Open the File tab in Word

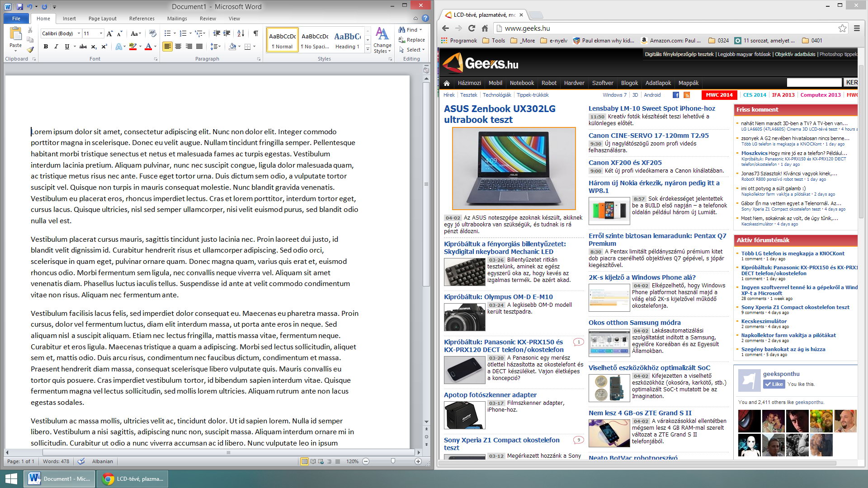[x=16, y=19]
